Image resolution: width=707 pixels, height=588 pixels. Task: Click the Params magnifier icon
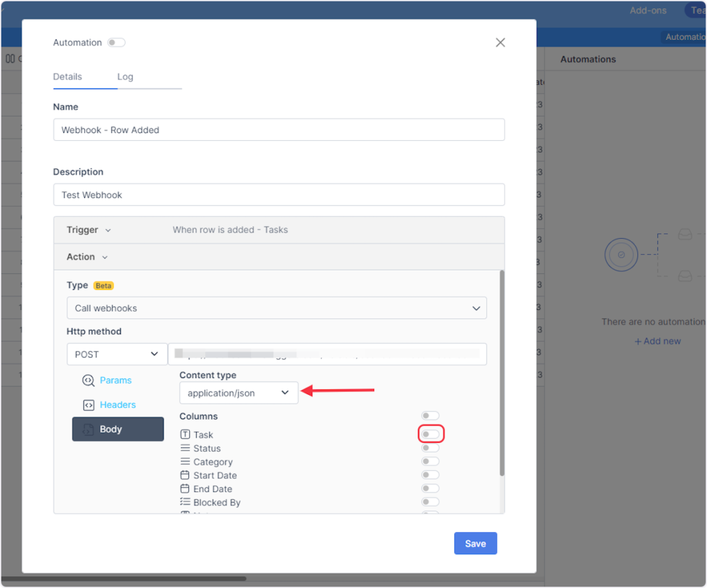(88, 380)
